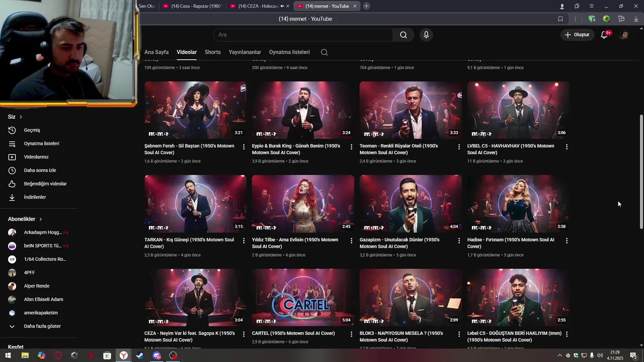The image size is (644, 362).
Task: Open options for Gazapizm video
Action: click(459, 241)
